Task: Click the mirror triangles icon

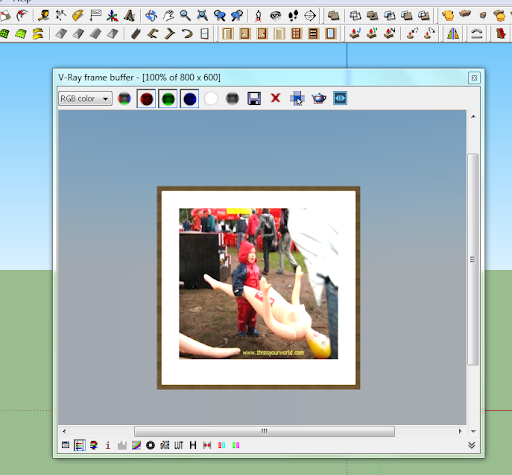Action: 453,34
